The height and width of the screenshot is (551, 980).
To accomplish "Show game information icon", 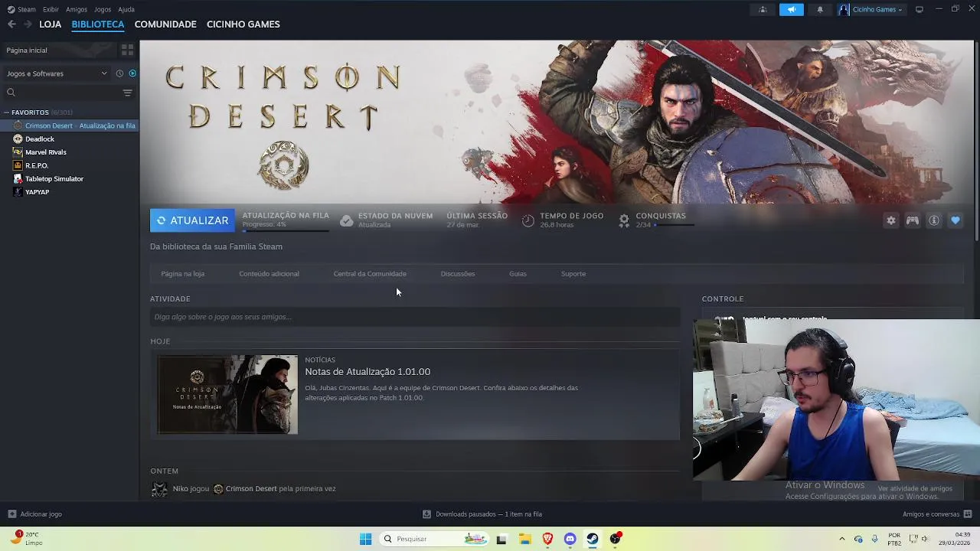I will coord(934,220).
